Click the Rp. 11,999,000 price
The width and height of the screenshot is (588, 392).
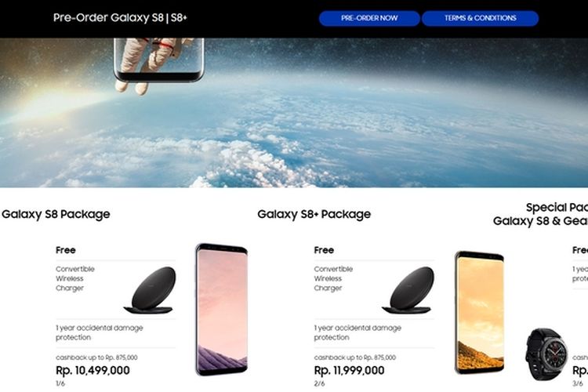pos(349,370)
